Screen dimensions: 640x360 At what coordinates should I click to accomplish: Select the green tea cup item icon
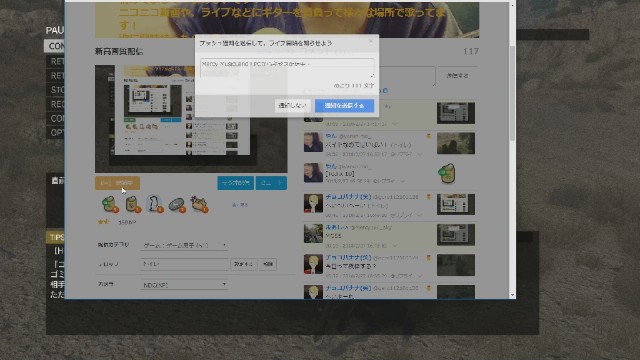coord(110,204)
